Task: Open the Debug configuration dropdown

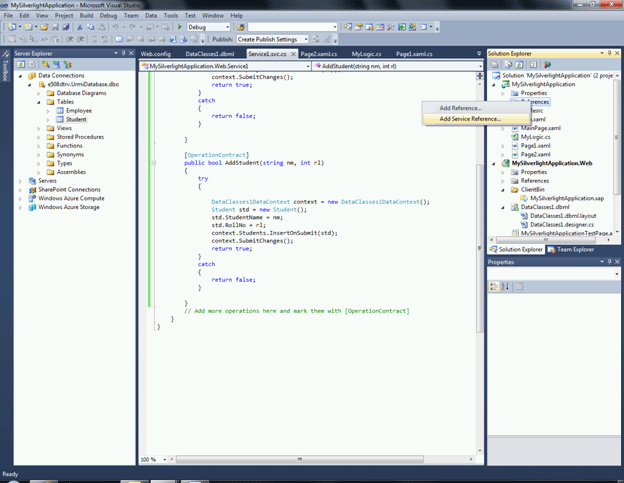Action: [228, 27]
